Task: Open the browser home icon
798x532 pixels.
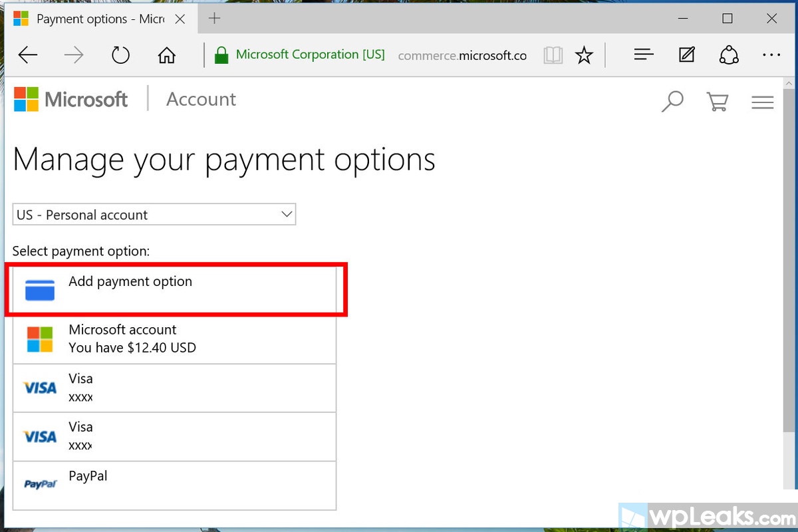Action: pyautogui.click(x=166, y=55)
